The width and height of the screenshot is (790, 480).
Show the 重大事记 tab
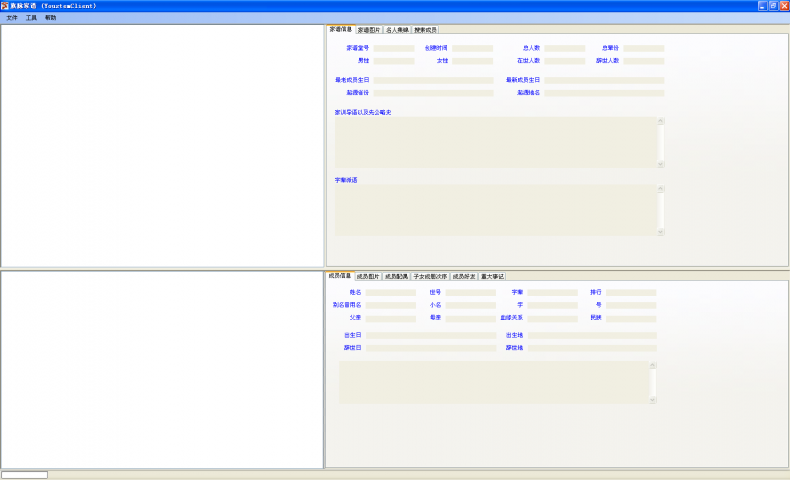coord(492,276)
